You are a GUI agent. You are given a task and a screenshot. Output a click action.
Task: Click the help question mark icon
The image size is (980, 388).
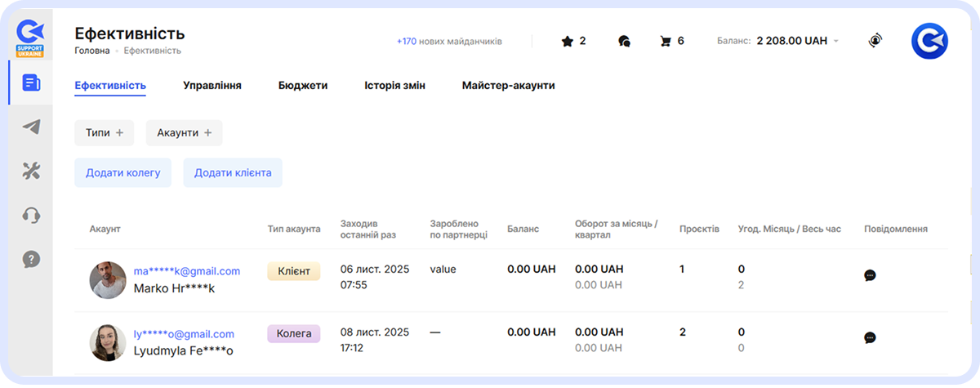31,260
